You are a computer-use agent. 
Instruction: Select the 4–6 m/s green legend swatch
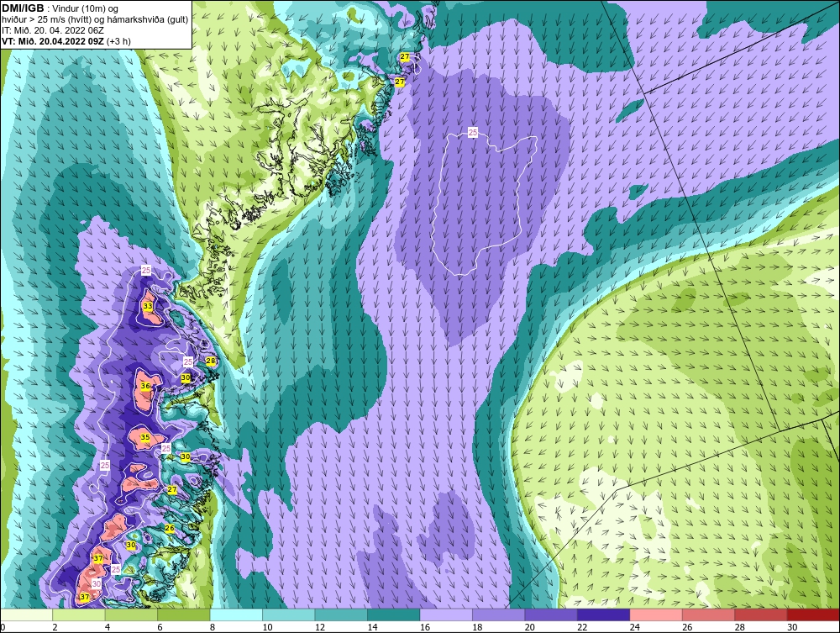[x=131, y=615]
